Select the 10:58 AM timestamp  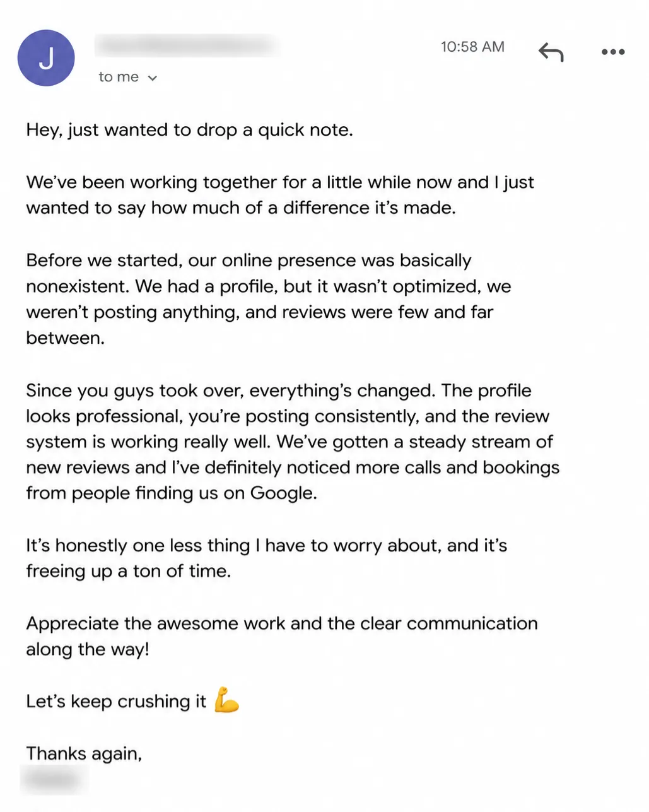(472, 47)
